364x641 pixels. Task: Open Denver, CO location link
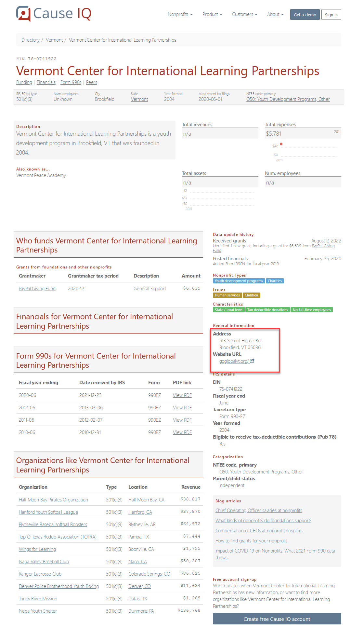[139, 586]
